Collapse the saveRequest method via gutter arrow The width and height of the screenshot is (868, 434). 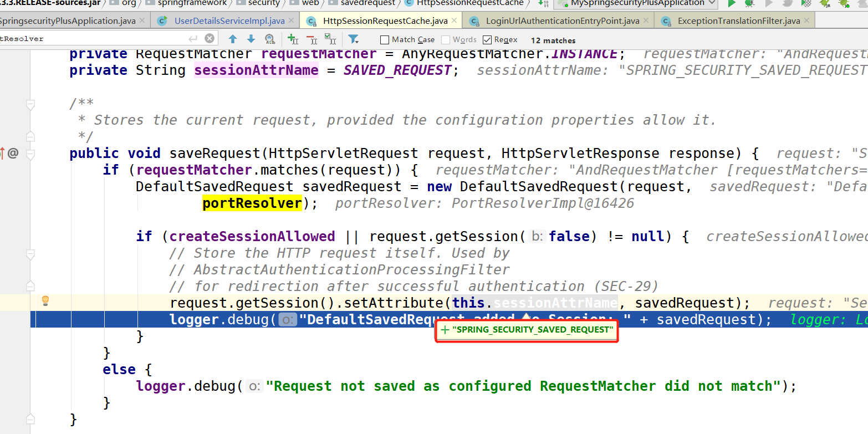pyautogui.click(x=30, y=153)
